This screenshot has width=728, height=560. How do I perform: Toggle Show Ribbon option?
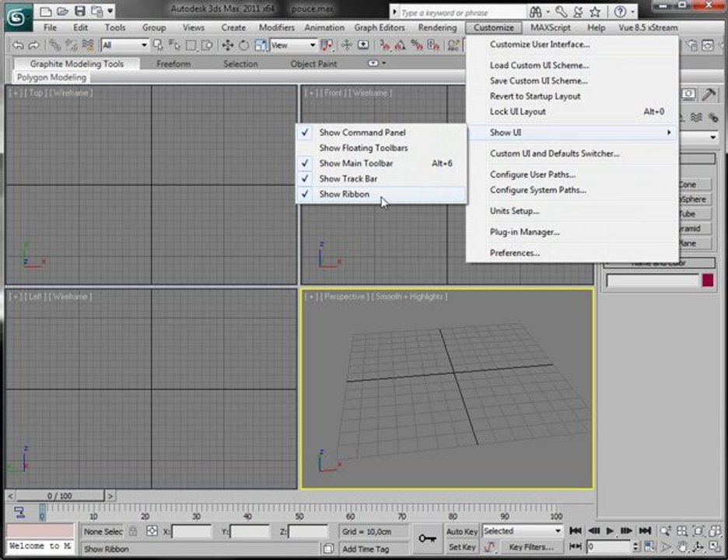pyautogui.click(x=382, y=194)
